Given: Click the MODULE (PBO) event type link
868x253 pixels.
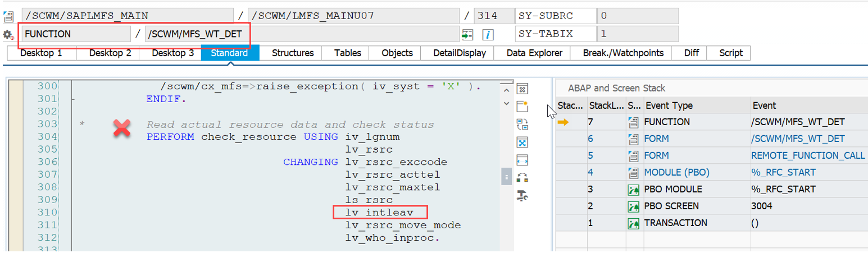Looking at the screenshot, I should 676,172.
